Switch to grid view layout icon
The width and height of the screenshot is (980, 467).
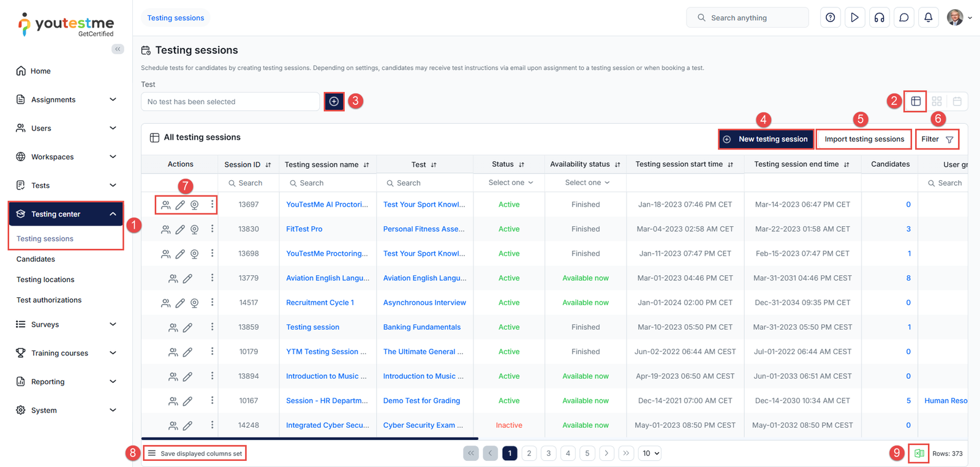(x=937, y=101)
